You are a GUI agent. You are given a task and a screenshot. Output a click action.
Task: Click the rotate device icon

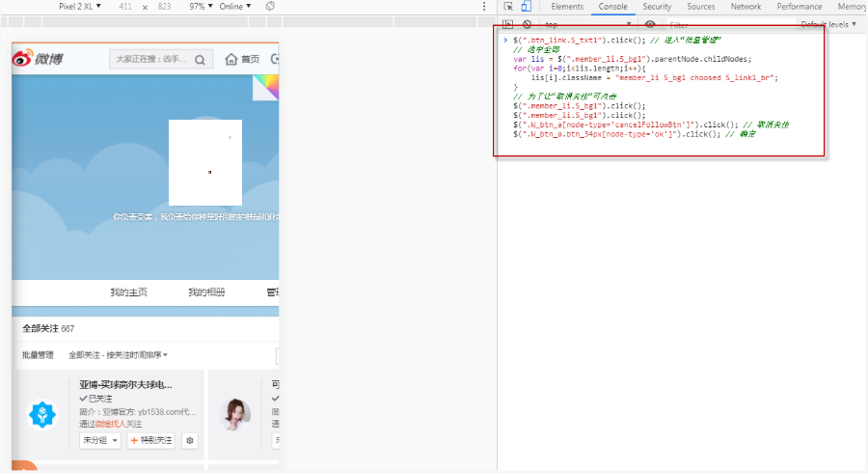(x=270, y=7)
